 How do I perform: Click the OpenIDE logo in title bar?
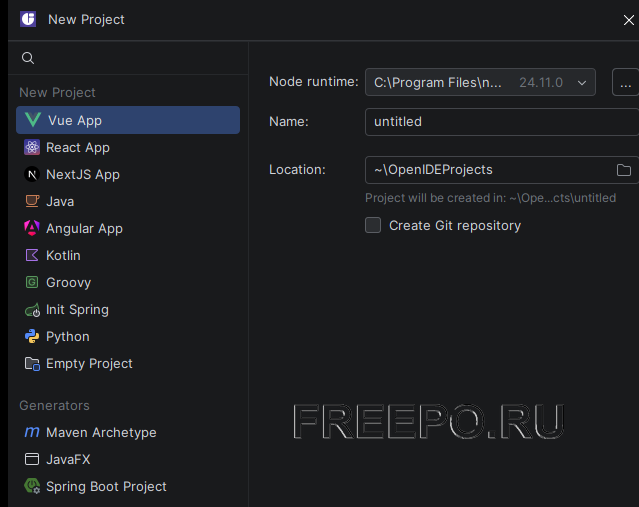[28, 19]
